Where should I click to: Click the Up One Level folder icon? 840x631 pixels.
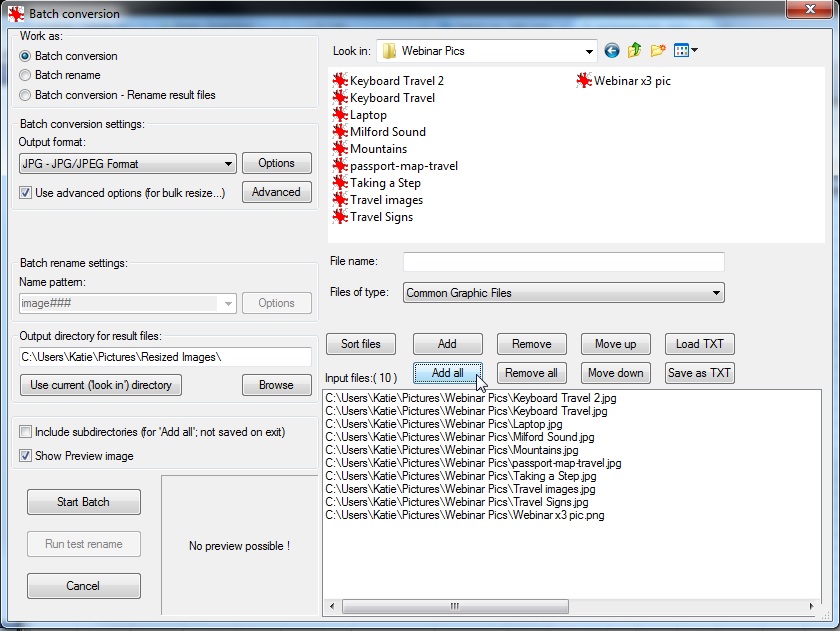tap(635, 51)
